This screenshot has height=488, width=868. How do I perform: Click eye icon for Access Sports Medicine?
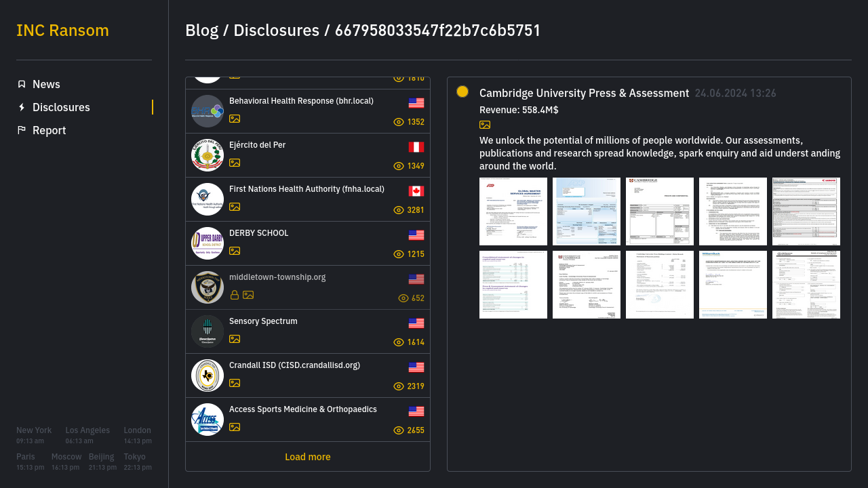point(399,430)
